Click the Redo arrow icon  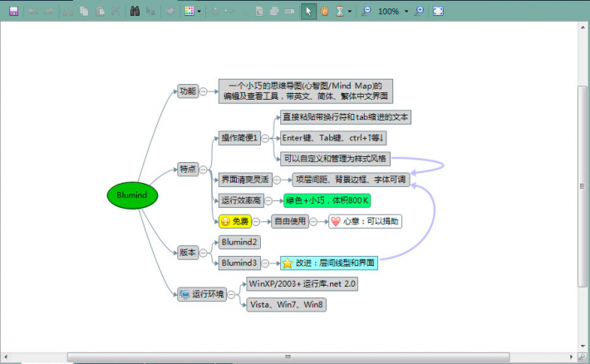[x=49, y=12]
